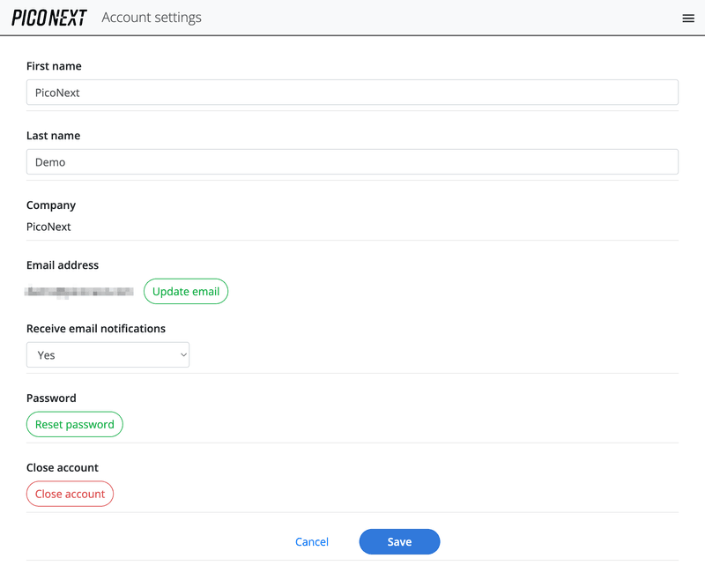705x588 pixels.
Task: Click the Cancel link
Action: point(312,542)
